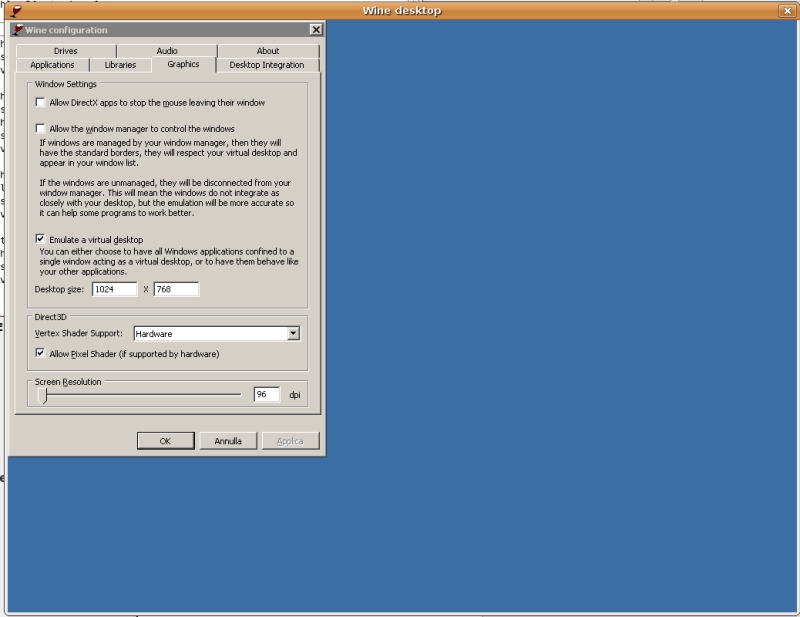Click the Direct3D group label
The width and height of the screenshot is (800, 617).
point(51,317)
